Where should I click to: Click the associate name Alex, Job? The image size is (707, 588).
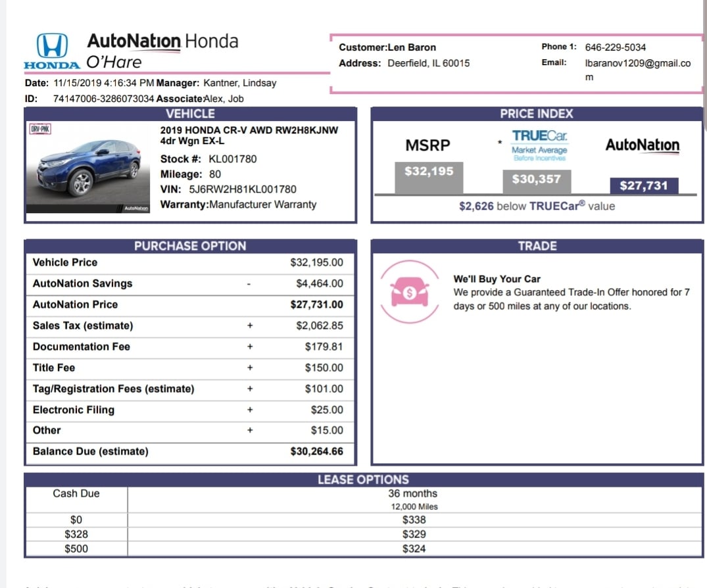224,99
